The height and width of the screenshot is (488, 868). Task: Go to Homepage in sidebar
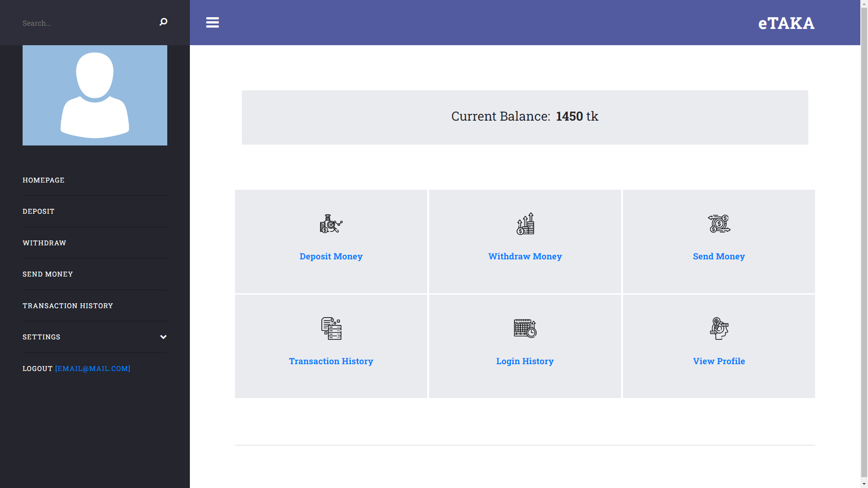click(x=43, y=180)
